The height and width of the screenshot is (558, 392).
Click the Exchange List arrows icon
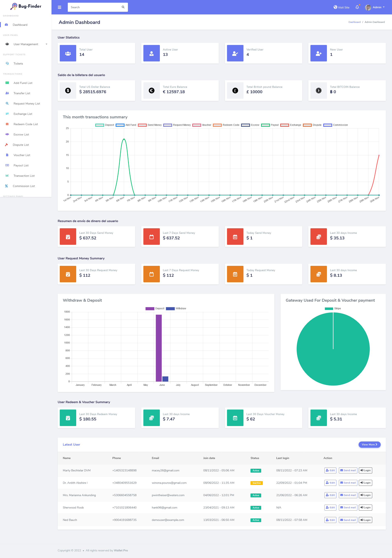7,114
